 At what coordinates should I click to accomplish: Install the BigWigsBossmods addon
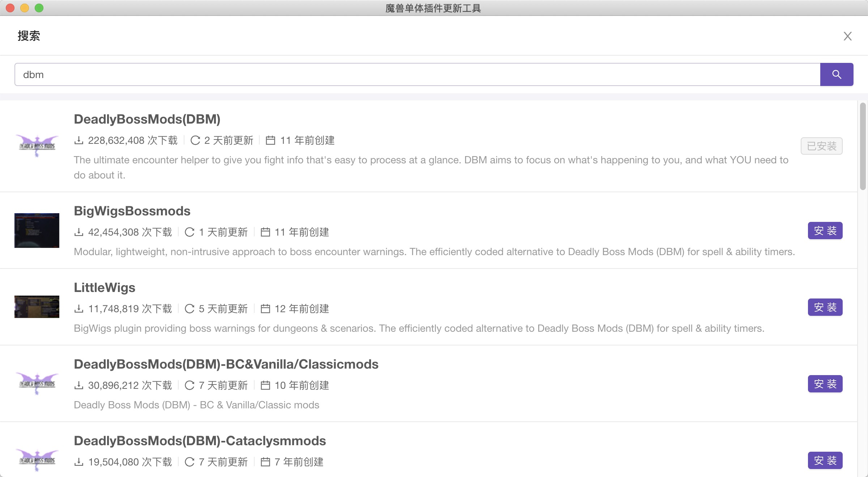825,231
